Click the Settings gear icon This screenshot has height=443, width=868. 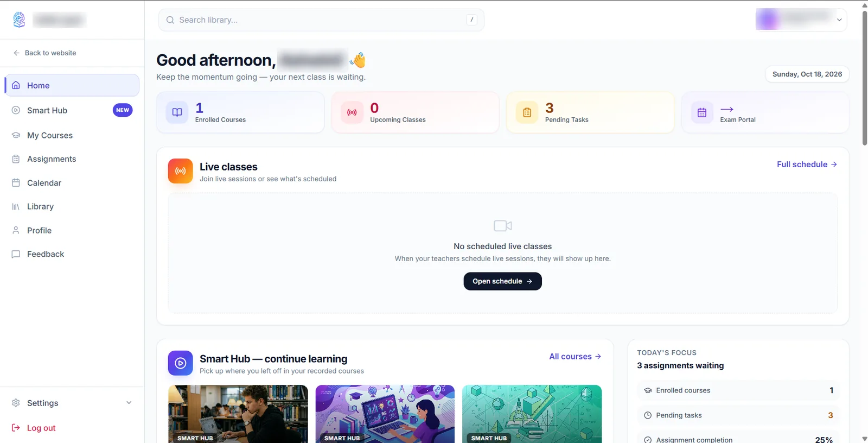[x=16, y=403]
